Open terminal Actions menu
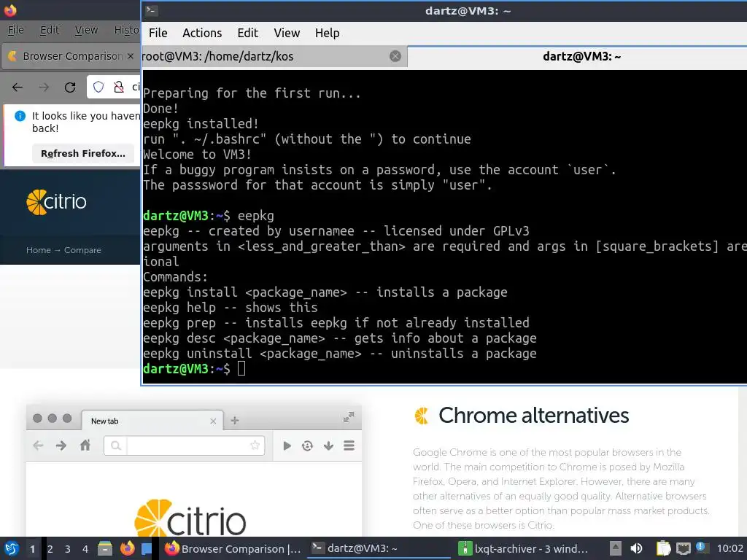747x560 pixels. pyautogui.click(x=202, y=33)
